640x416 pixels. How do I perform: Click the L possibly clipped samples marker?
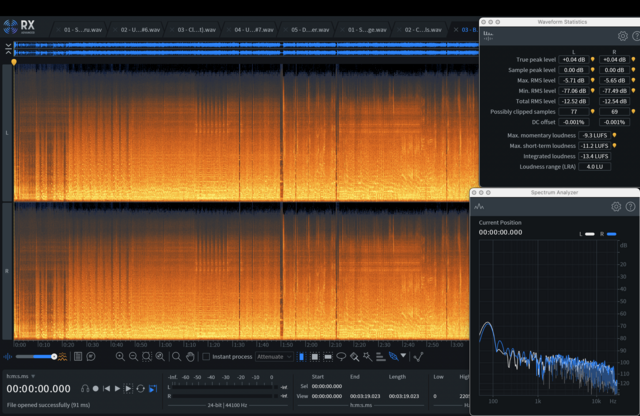pos(593,111)
